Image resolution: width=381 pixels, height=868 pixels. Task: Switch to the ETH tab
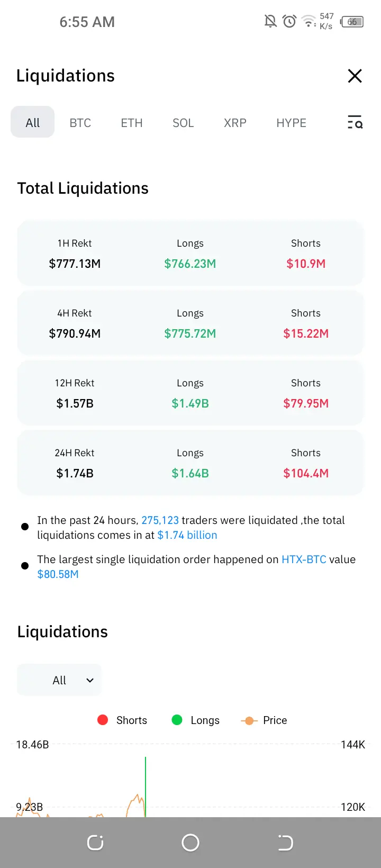click(x=132, y=123)
